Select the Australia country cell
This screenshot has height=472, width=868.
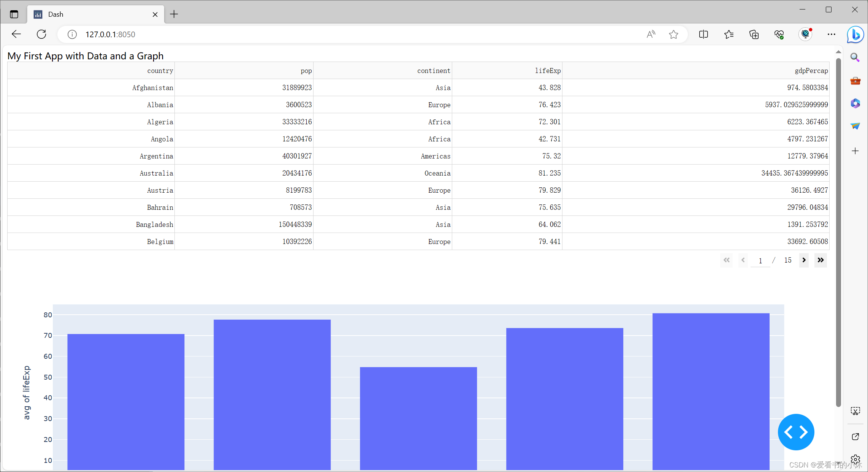tap(91, 173)
